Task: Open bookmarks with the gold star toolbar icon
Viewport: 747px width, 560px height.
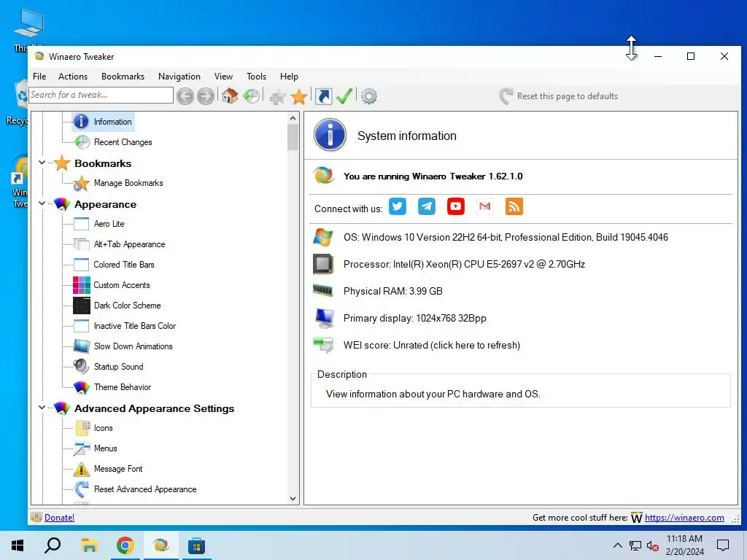Action: (298, 97)
